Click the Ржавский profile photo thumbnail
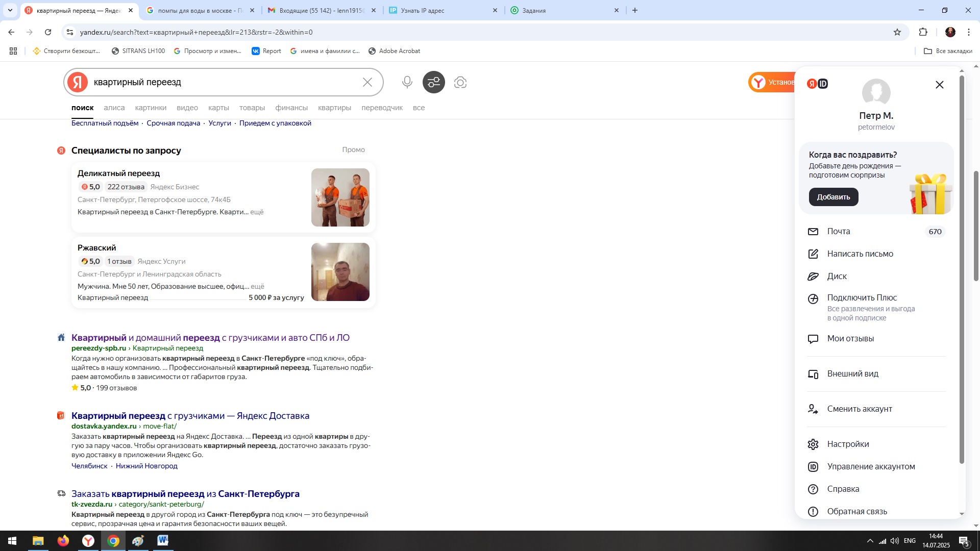This screenshot has width=980, height=551. click(340, 272)
